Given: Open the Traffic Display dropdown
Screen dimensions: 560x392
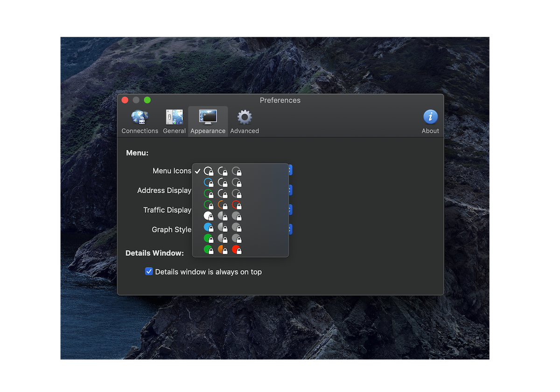Looking at the screenshot, I should (290, 210).
